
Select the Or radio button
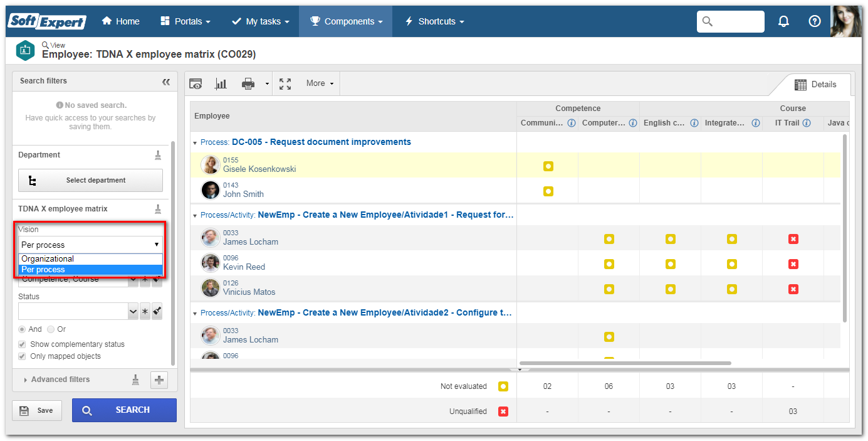[x=51, y=329]
